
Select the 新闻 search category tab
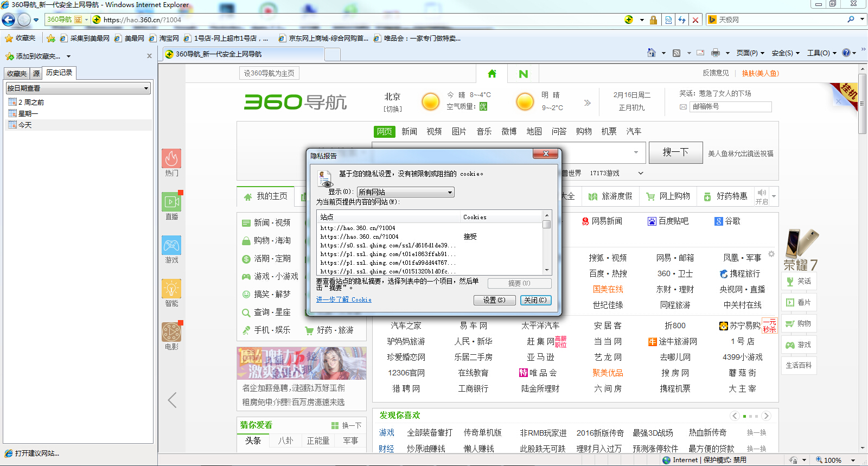pyautogui.click(x=409, y=131)
